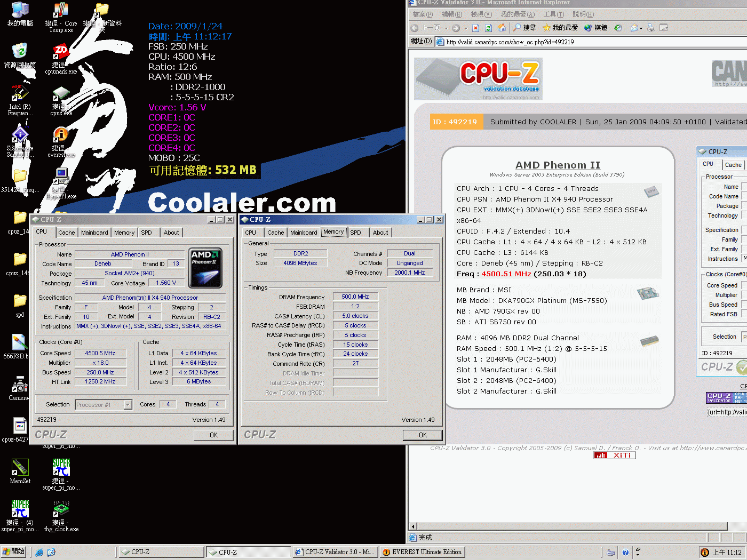Click the IE Print toolbar icon
747x560 pixels.
point(651,28)
